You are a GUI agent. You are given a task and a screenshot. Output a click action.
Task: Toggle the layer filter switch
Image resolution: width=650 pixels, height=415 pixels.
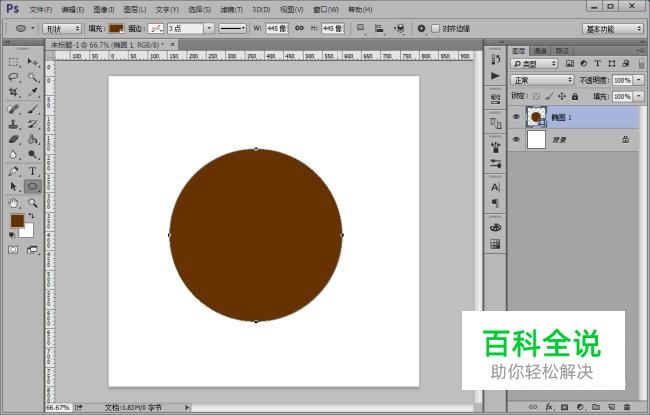(641, 64)
